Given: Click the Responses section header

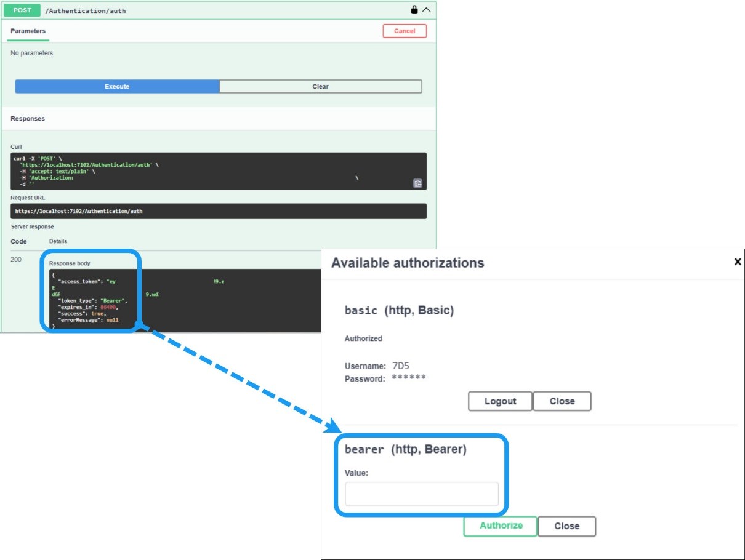Looking at the screenshot, I should click(x=28, y=118).
